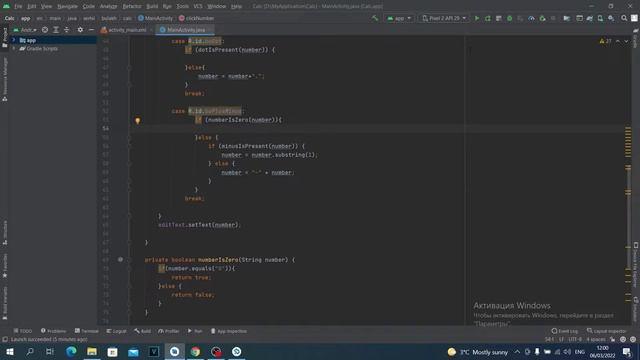Click the Apply Changes and Restart Activity icon
This screenshot has height=360, width=640.
click(x=488, y=18)
